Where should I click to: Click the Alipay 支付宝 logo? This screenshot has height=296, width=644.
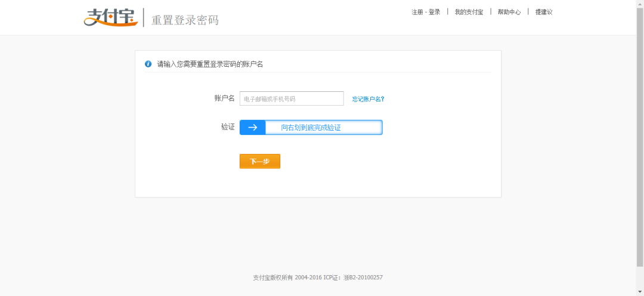pyautogui.click(x=111, y=17)
